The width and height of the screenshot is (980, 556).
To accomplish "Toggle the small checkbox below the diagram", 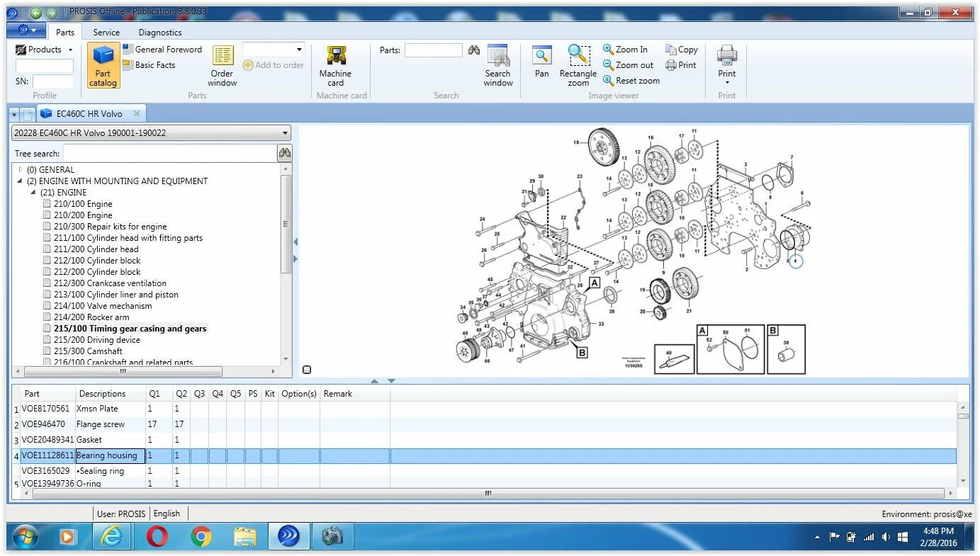I will pos(306,370).
